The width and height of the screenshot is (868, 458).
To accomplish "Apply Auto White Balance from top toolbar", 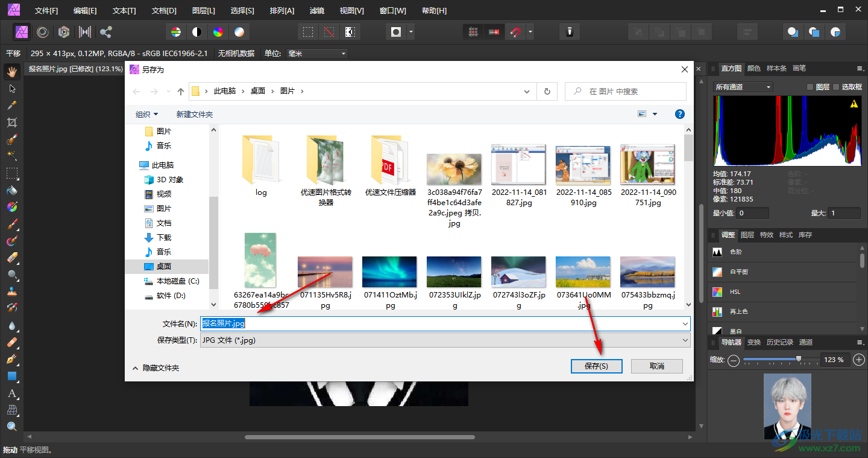I will click(239, 32).
